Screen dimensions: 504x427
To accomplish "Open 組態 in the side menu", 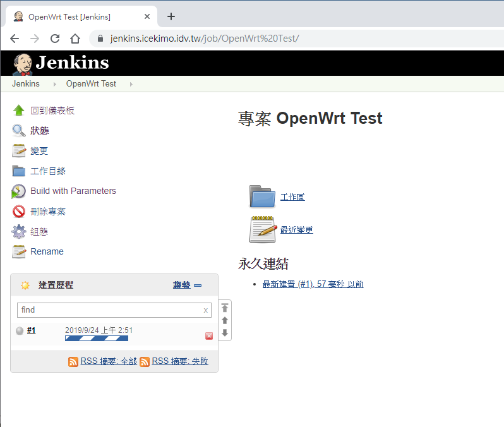I will point(39,232).
